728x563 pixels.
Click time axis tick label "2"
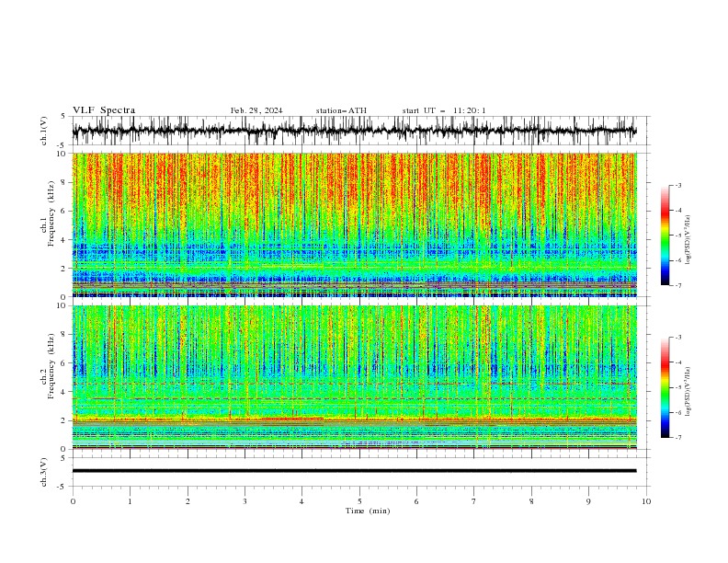[188, 501]
